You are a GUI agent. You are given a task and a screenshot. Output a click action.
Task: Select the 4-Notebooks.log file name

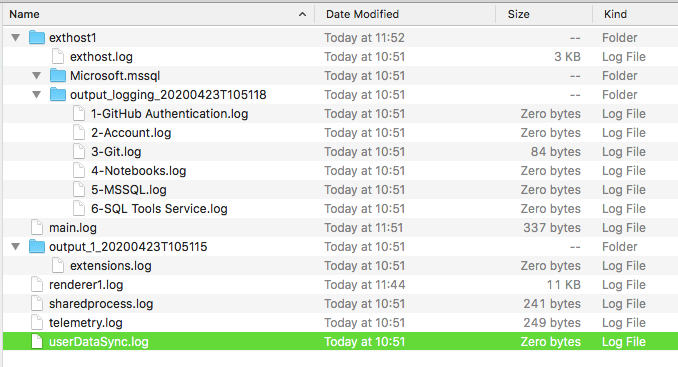tap(138, 171)
